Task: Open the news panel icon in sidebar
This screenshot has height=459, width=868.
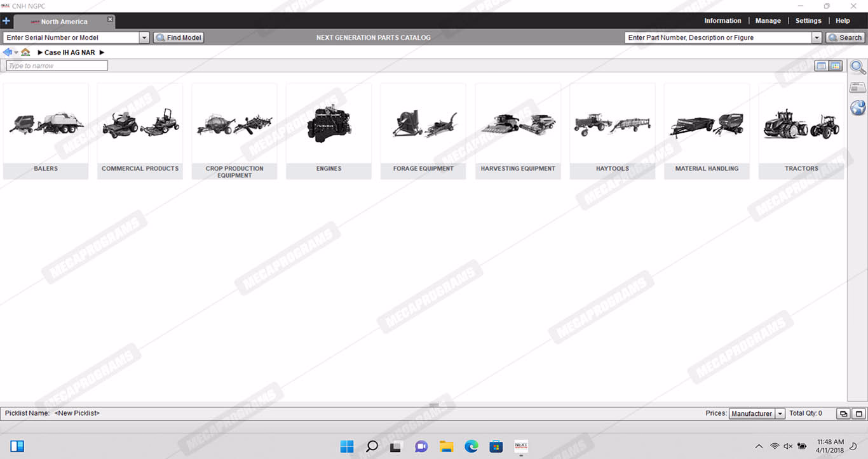Action: coord(858,88)
